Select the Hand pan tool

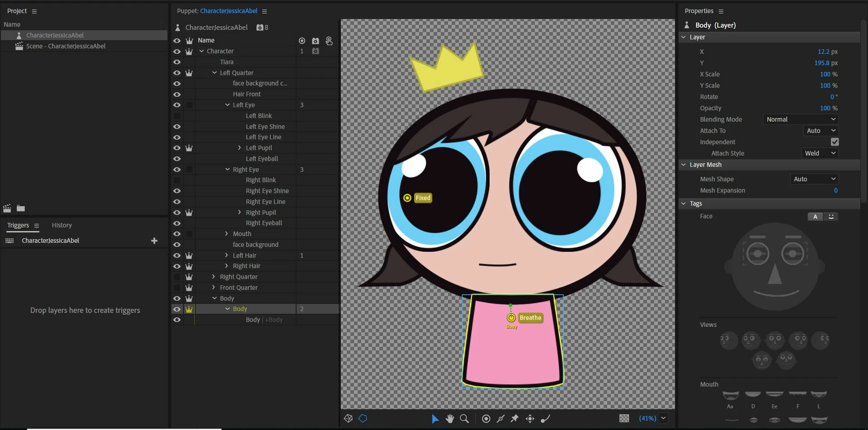(x=450, y=419)
